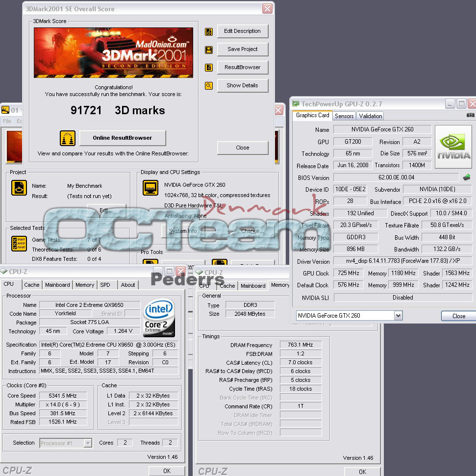Click the GPU-Z screenshot camera icon
Screen dimensions: 476x476
(x=470, y=115)
